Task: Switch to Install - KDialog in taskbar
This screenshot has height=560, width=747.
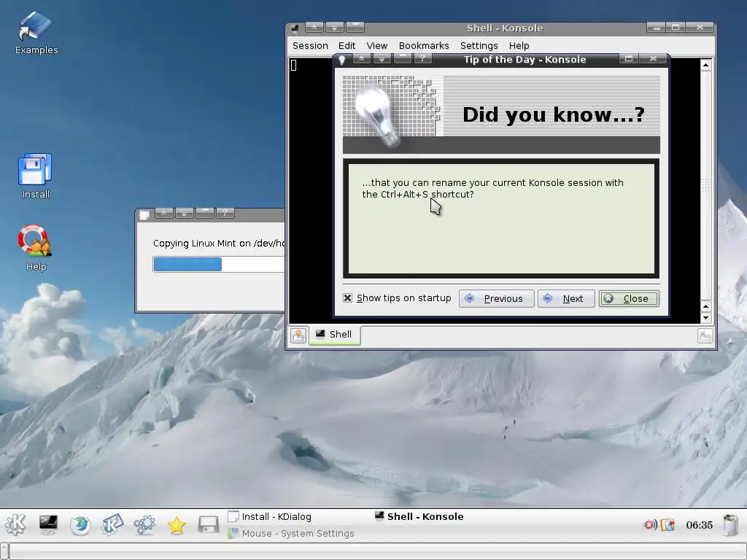Action: coord(270,517)
